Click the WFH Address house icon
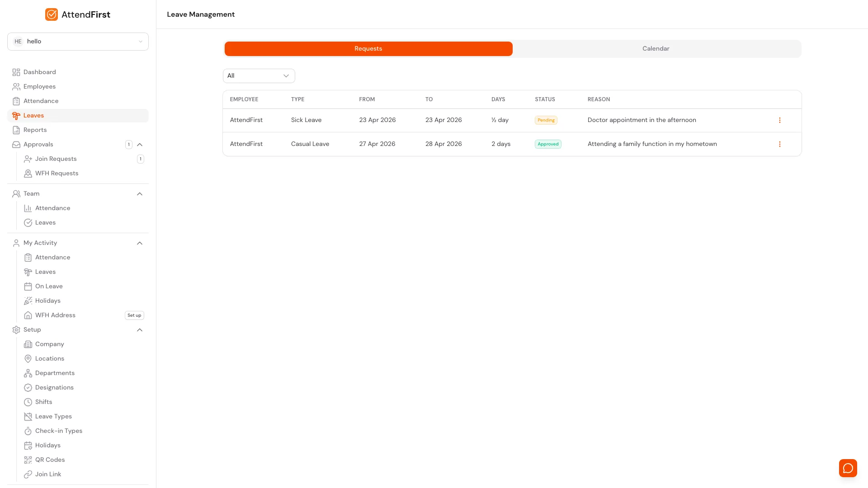868x488 pixels. pos(28,315)
